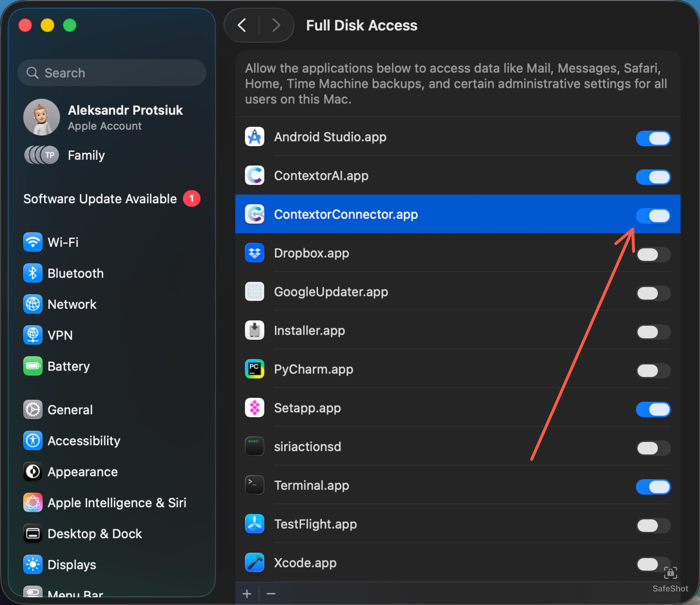This screenshot has height=605, width=700.
Task: Select the PyCharm.app row label
Action: (313, 369)
